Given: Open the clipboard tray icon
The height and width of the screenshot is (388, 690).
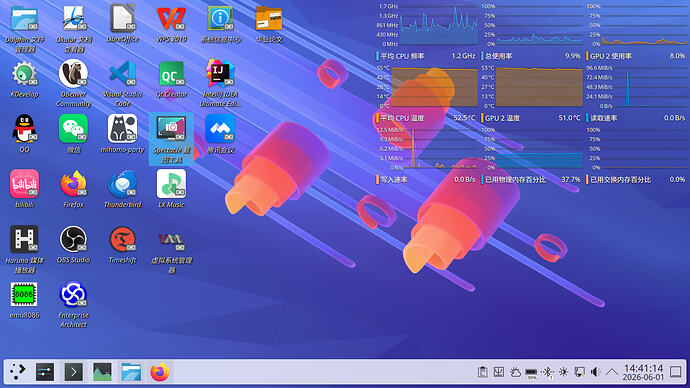Looking at the screenshot, I should pos(483,372).
